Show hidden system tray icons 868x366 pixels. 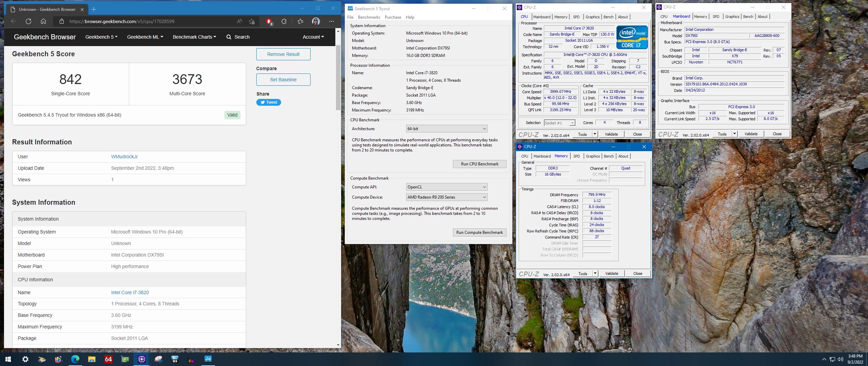pyautogui.click(x=824, y=359)
